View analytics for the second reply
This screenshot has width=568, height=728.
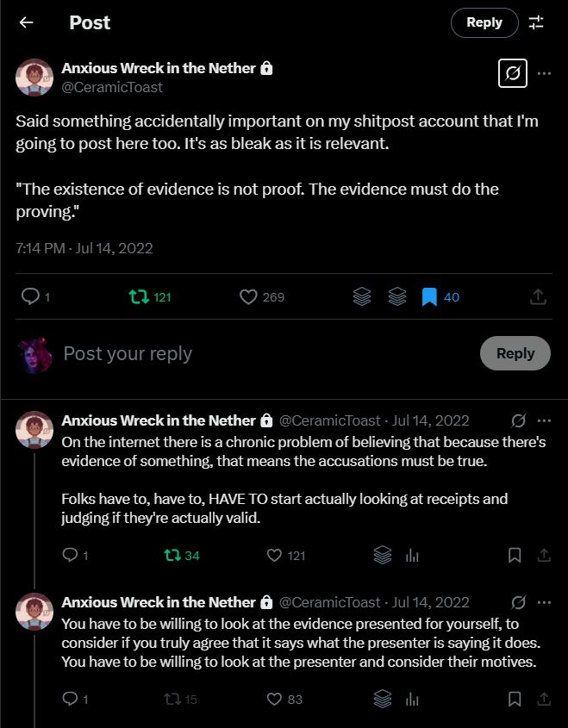412,699
